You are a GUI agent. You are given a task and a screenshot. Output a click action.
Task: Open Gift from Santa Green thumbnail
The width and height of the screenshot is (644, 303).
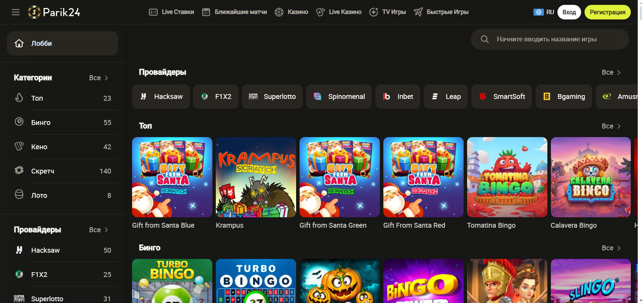(340, 177)
